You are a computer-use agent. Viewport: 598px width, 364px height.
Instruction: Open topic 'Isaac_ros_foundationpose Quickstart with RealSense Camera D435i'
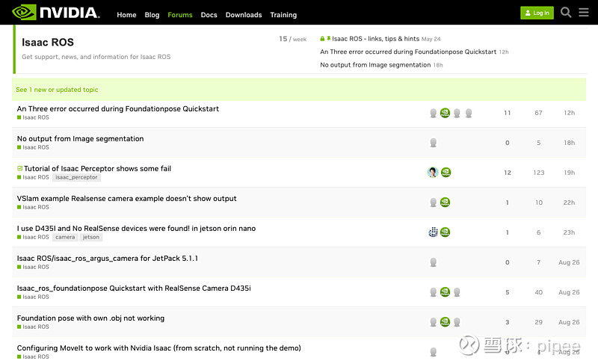click(134, 289)
